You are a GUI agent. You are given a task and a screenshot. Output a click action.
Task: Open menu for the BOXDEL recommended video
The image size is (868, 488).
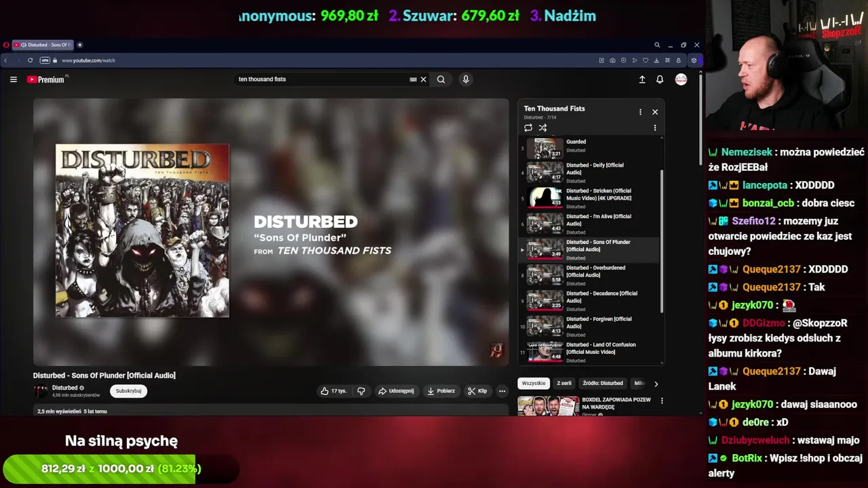pyautogui.click(x=662, y=401)
